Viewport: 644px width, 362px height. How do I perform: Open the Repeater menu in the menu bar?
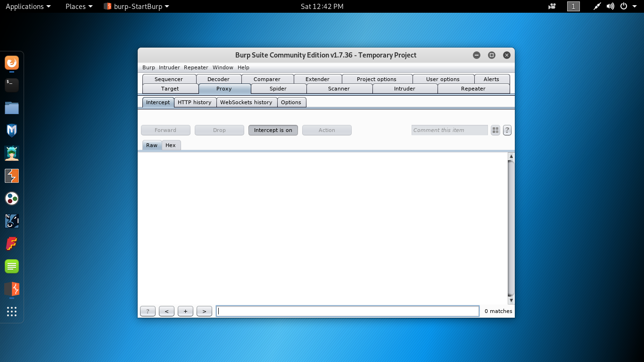[x=196, y=67]
